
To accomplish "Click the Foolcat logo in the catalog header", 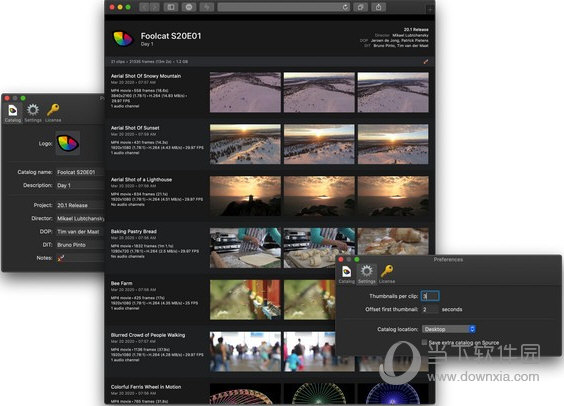I will click(123, 39).
